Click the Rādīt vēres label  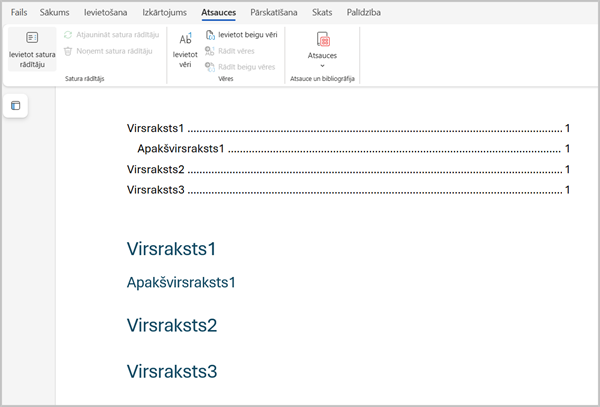pos(236,51)
